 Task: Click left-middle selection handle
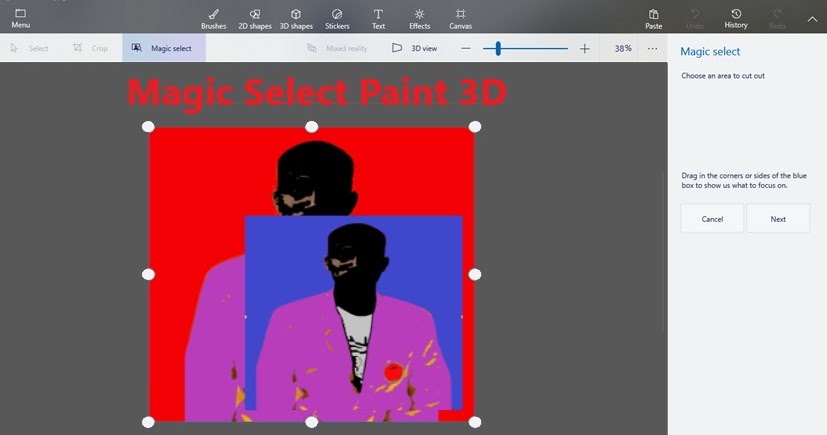coord(148,274)
